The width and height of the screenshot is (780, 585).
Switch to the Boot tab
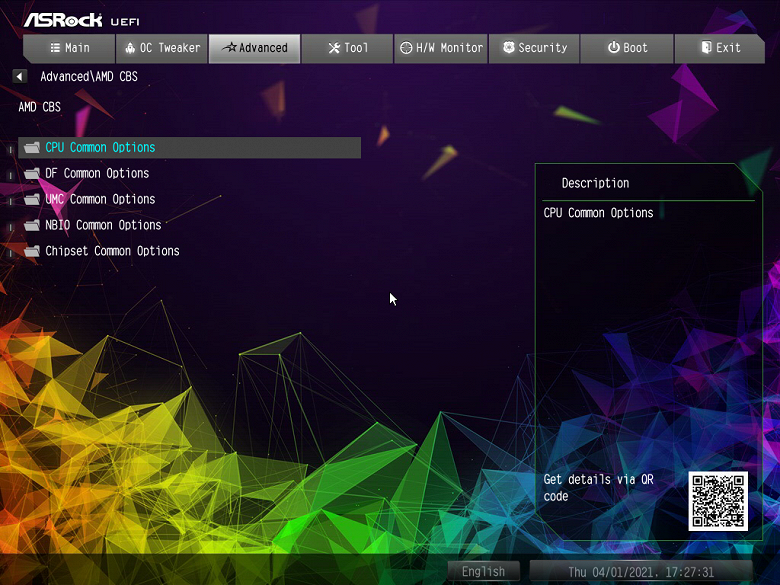(x=627, y=48)
